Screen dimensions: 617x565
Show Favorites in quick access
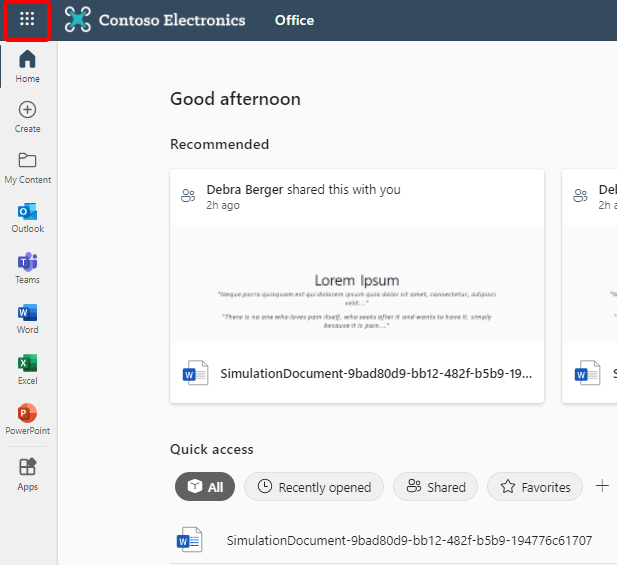pos(535,487)
